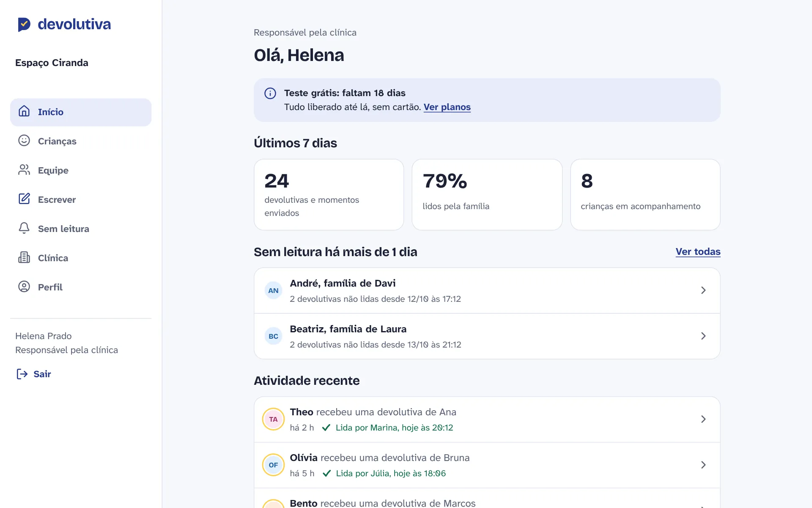
Task: Open the Clínica menu item
Action: point(81,258)
